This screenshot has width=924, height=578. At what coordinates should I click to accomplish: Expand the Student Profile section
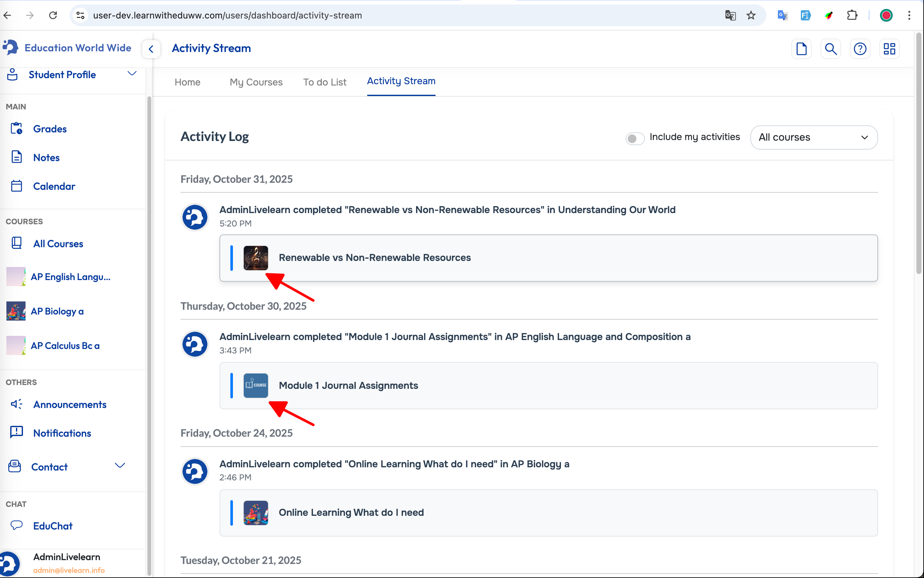(x=132, y=74)
